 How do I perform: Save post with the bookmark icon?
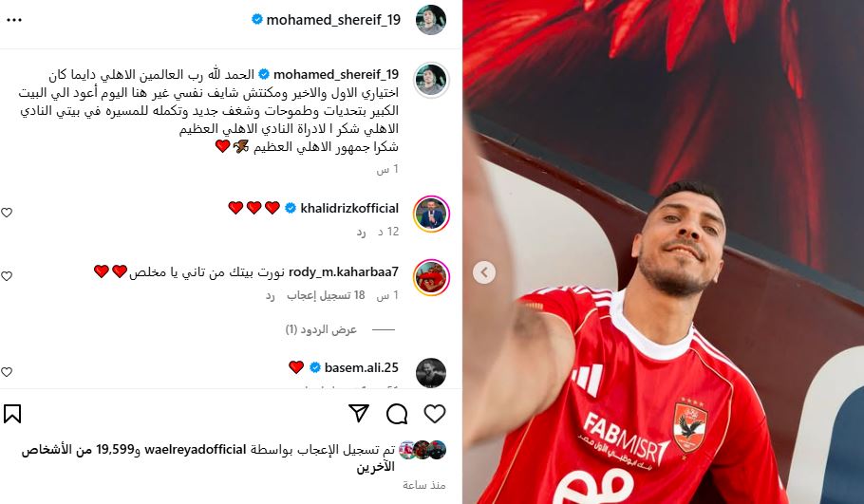click(12, 414)
